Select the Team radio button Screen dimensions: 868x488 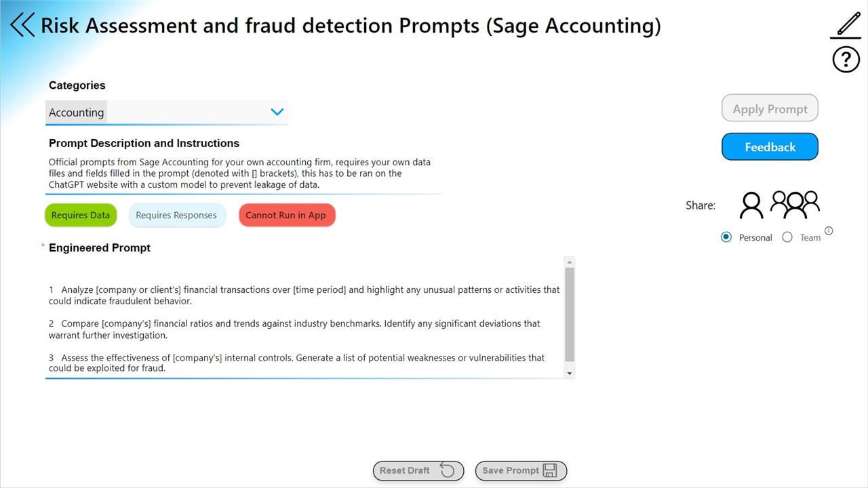pos(787,237)
